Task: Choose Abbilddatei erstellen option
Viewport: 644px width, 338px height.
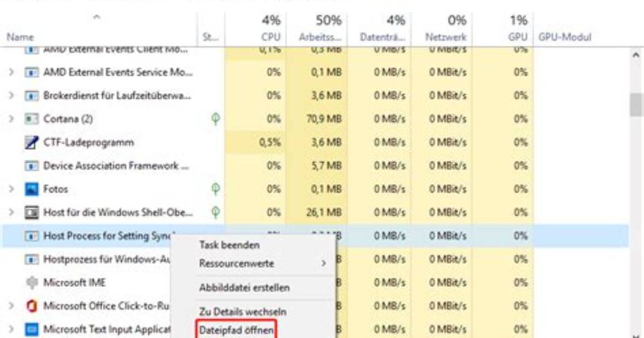Action: [x=244, y=287]
